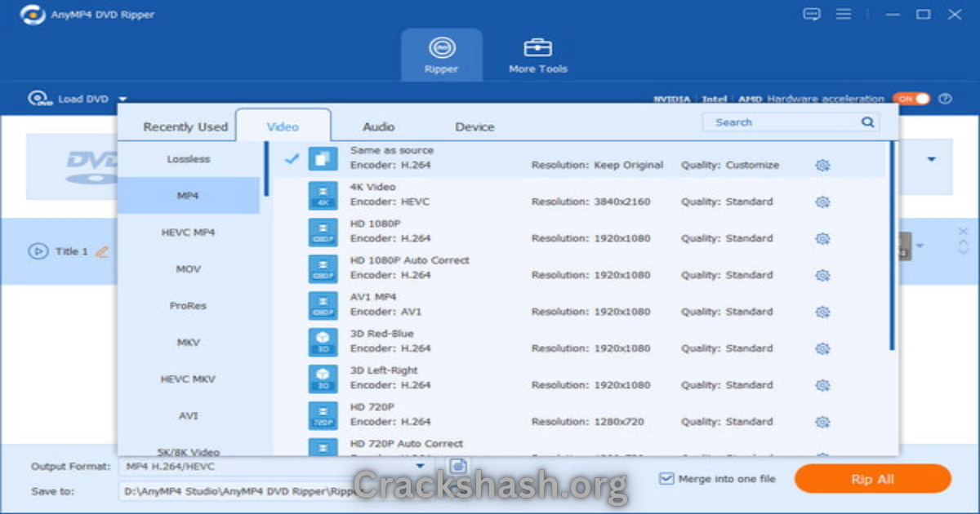Click the 3D Red-Blue format icon

click(x=323, y=342)
